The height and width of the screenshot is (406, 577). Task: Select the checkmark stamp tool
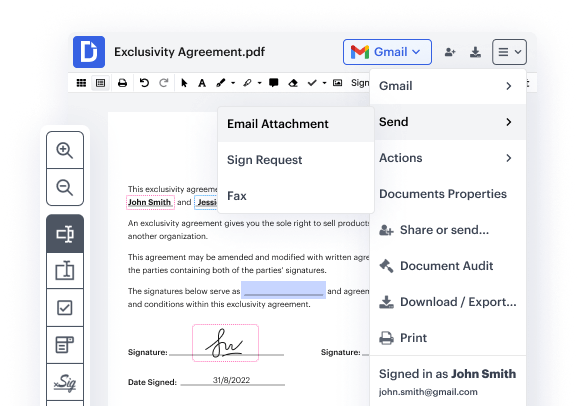pyautogui.click(x=312, y=83)
